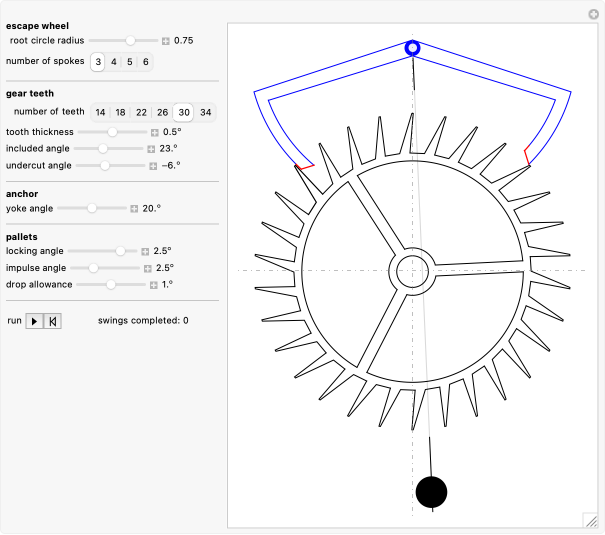Expand impulse angle slider controls
This screenshot has width=605, height=535.
[x=146, y=268]
